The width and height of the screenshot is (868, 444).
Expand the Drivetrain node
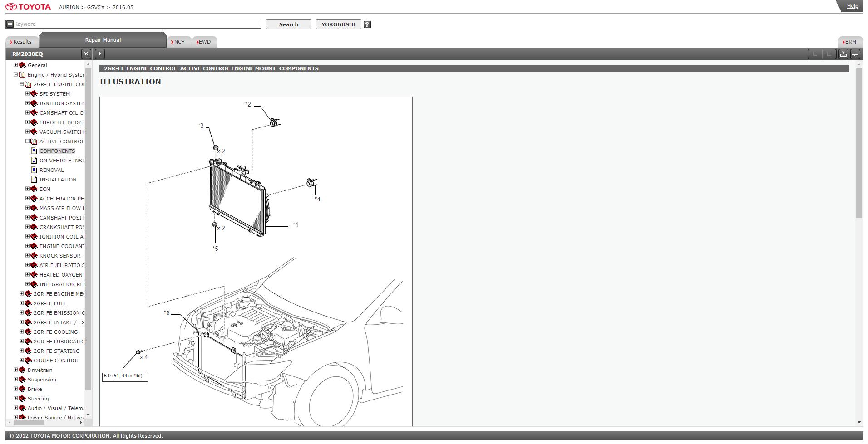pyautogui.click(x=15, y=370)
